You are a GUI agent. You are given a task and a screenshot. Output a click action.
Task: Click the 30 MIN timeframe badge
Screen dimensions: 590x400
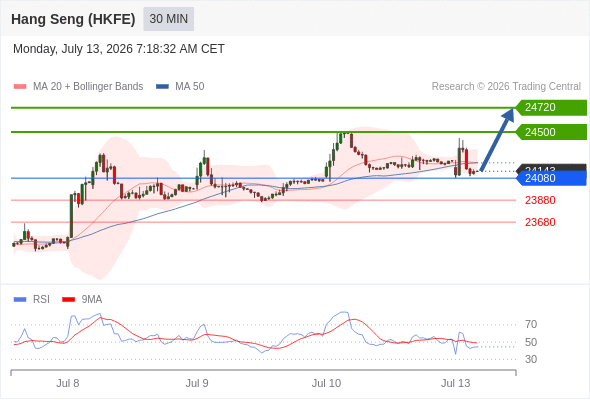click(x=169, y=19)
